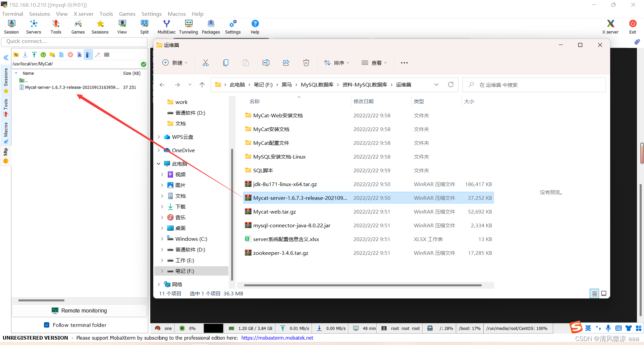
Task: Open the Session toolbar button
Action: pos(11,27)
